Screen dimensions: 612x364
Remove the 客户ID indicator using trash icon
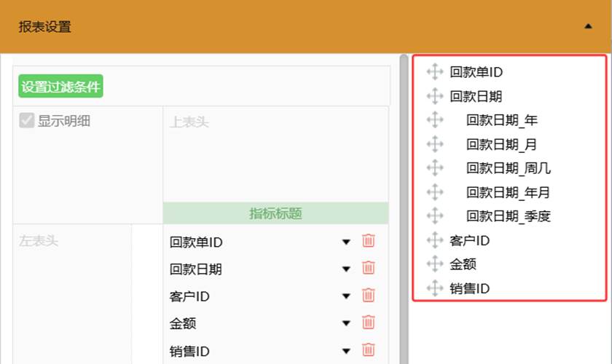pos(369,295)
